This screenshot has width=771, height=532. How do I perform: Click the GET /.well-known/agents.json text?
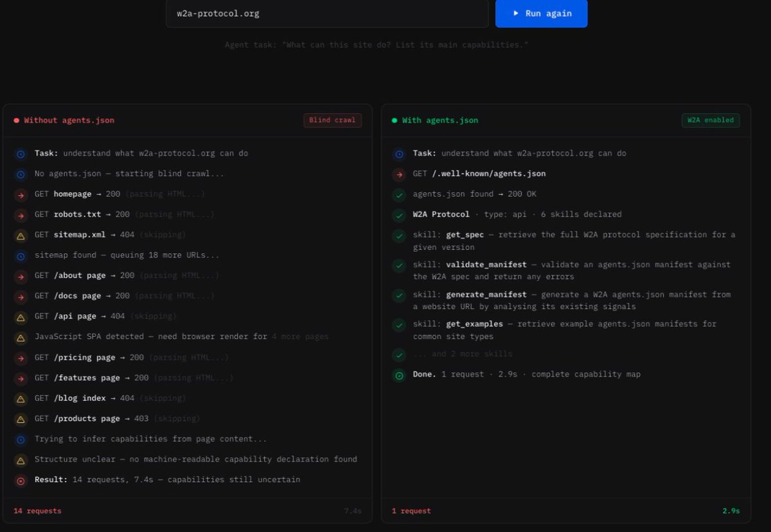(479, 173)
